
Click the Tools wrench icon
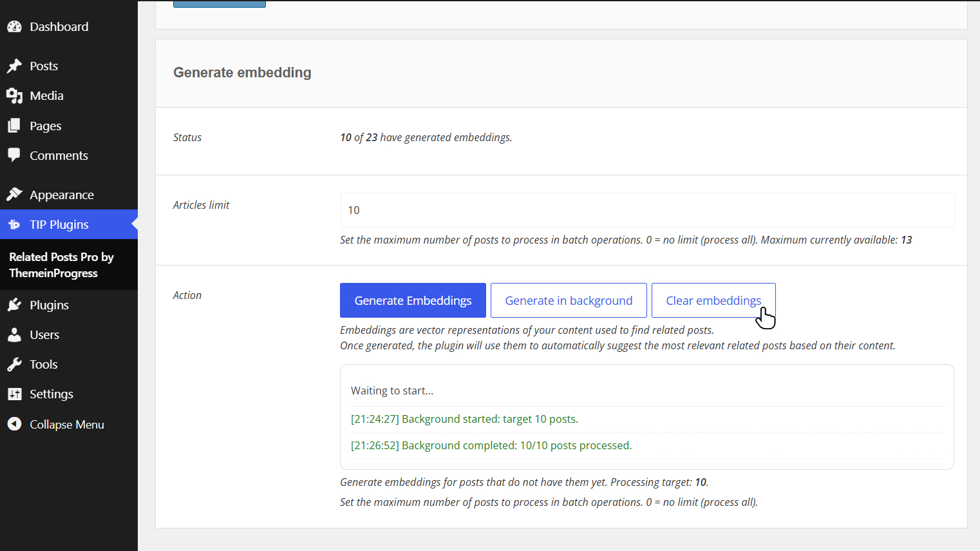click(14, 364)
